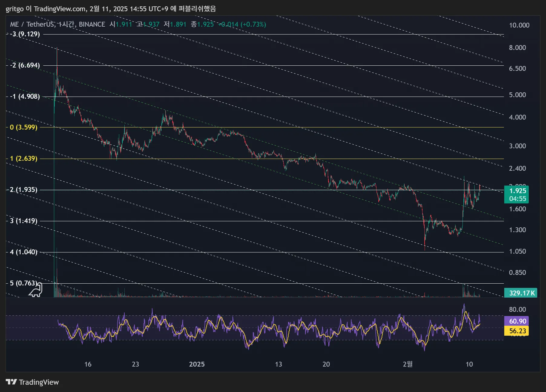Click the 8.000 price axis tick

click(x=517, y=48)
